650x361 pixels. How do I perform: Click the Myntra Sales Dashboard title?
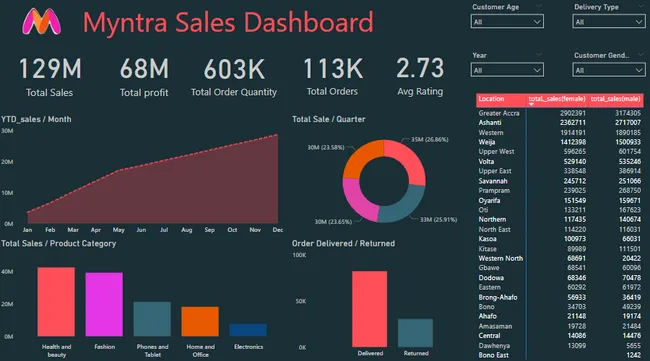point(228,22)
